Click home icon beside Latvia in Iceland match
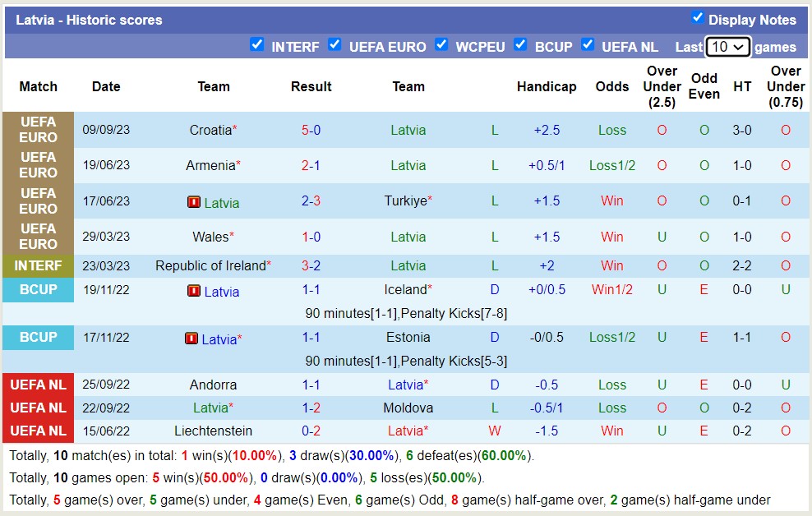This screenshot has height=516, width=812. 194,291
